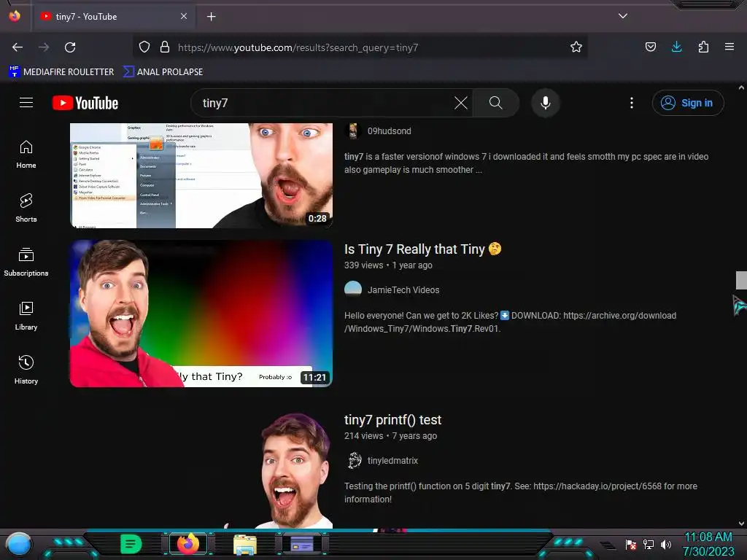Click the JamieTech Videos channel avatar
The image size is (747, 560).
pos(353,289)
